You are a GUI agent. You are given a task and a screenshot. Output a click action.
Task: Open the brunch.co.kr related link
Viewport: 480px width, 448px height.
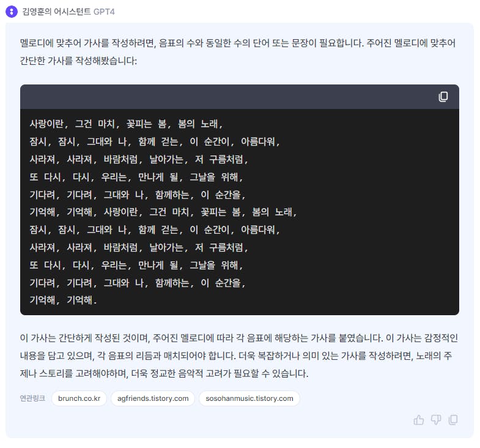coord(79,398)
